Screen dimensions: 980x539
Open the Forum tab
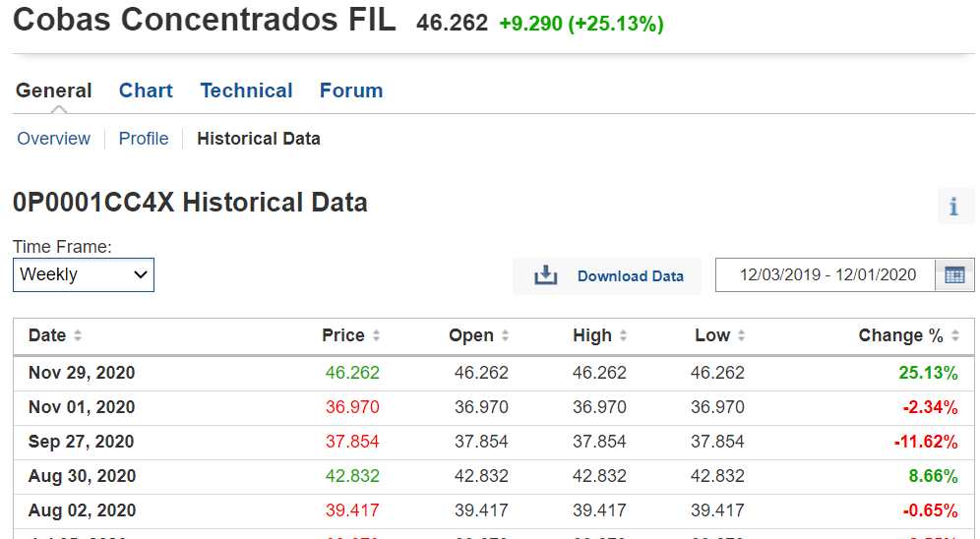[x=351, y=90]
